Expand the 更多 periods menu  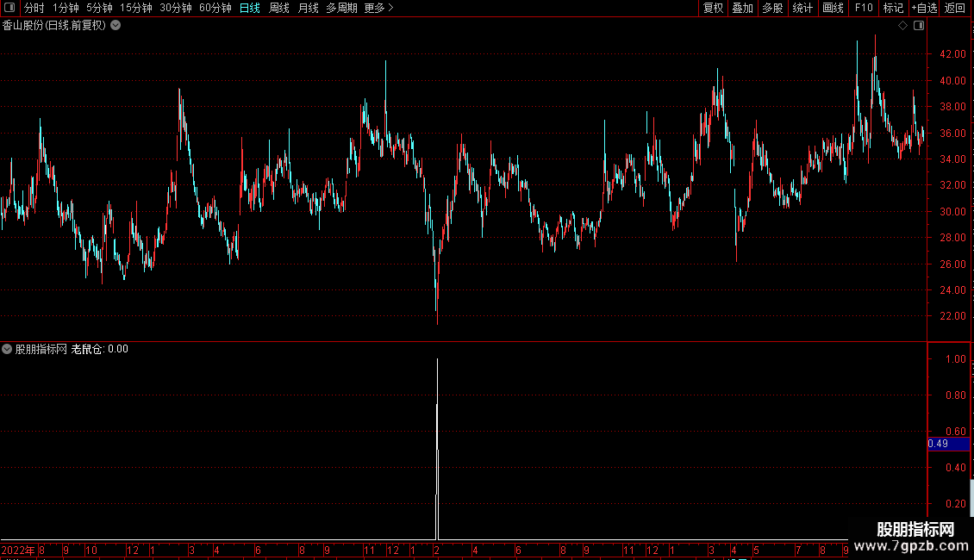(379, 8)
